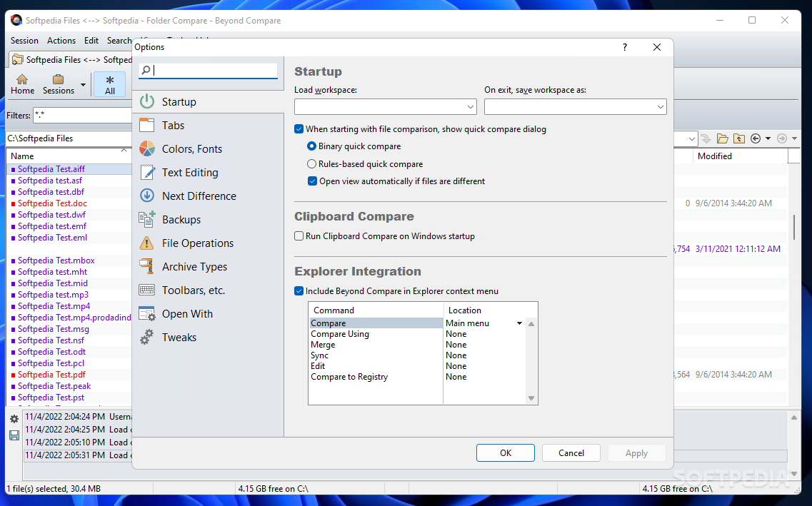Viewport: 812px width, 506px height.
Task: Open the Sessions dropdown arrow
Action: [83, 85]
